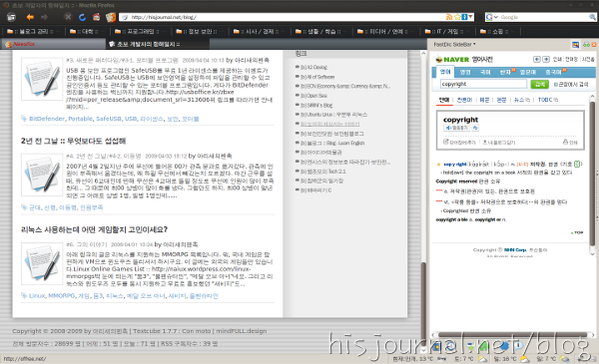
Task: Play pronunciation with the speaker 발음듣기 button
Action: [x=456, y=128]
